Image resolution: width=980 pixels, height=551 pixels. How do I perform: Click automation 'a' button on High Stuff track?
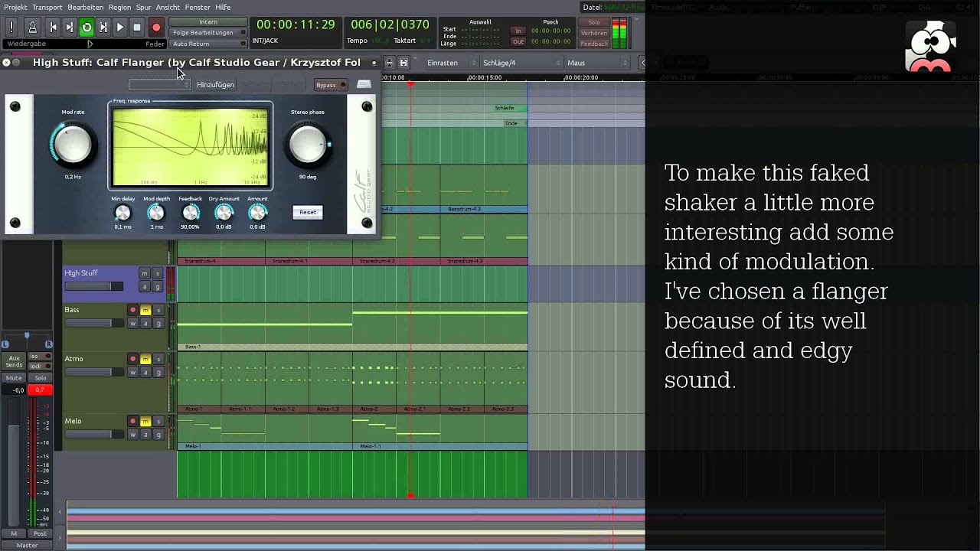pos(145,287)
